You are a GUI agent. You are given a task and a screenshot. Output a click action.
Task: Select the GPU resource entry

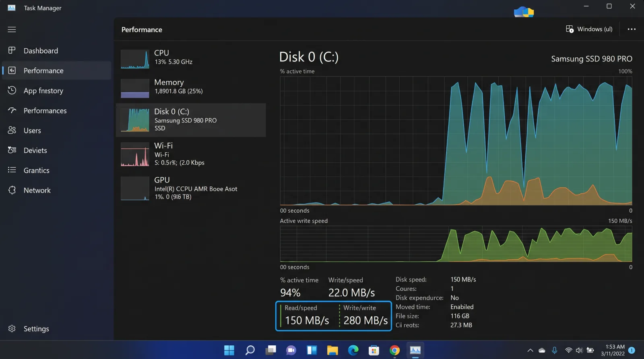pos(191,188)
